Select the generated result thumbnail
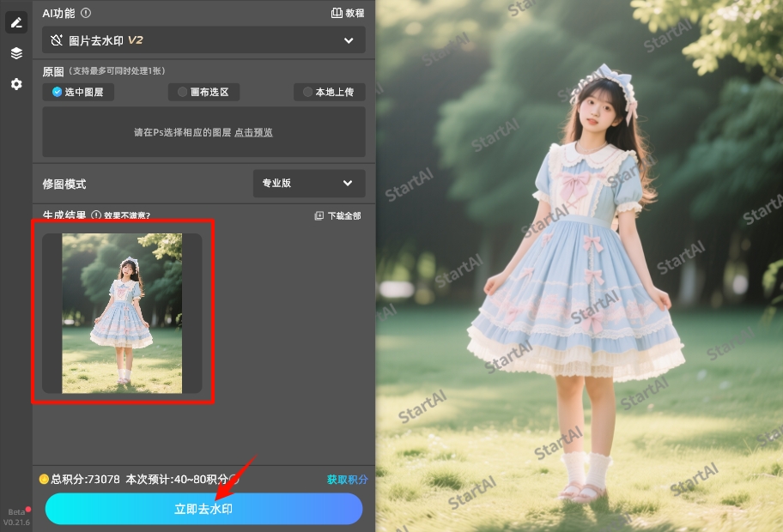This screenshot has width=783, height=532. (x=123, y=313)
